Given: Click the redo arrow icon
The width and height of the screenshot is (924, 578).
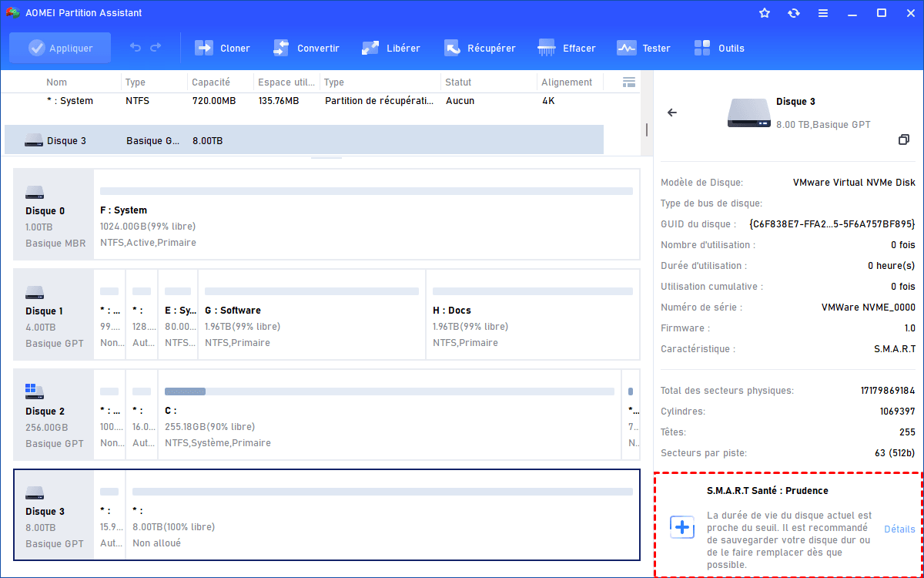Looking at the screenshot, I should click(x=156, y=48).
